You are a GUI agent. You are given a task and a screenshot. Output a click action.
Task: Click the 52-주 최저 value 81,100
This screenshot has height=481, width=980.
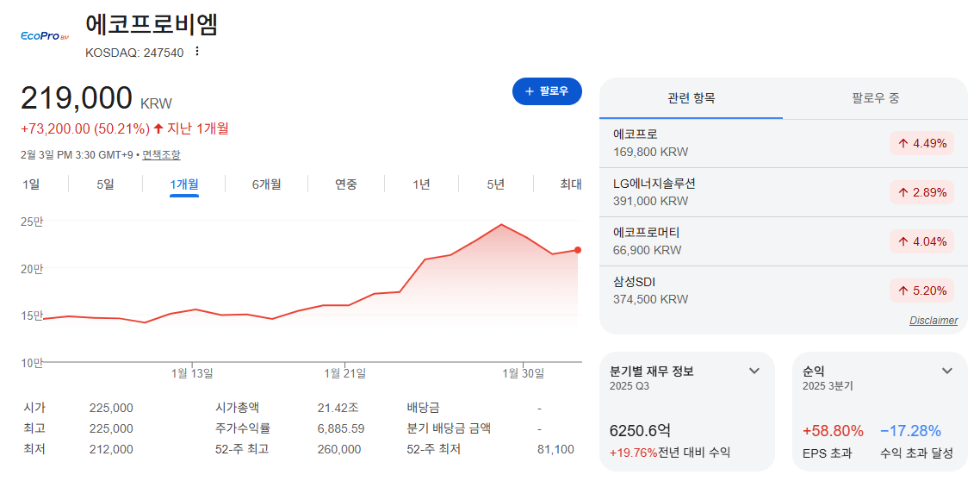pyautogui.click(x=555, y=449)
